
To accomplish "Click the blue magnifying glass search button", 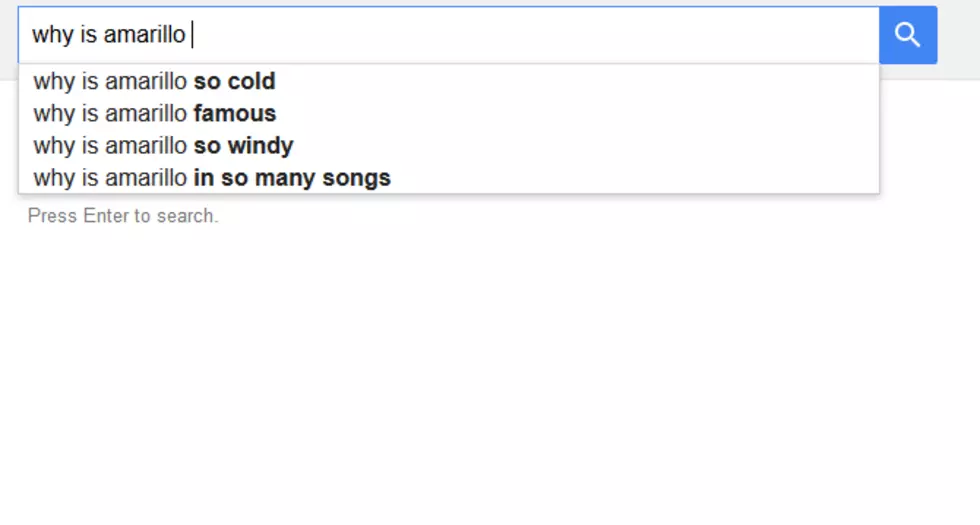I will tap(908, 35).
